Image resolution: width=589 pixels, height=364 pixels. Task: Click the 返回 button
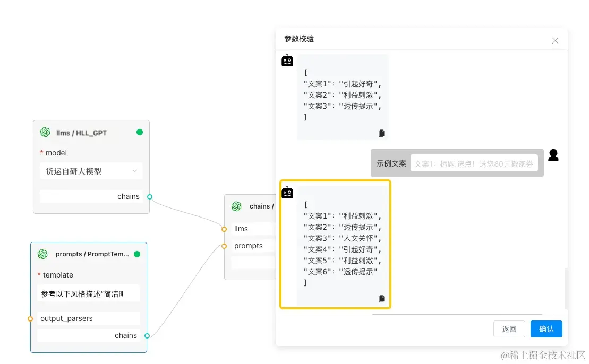coord(509,329)
